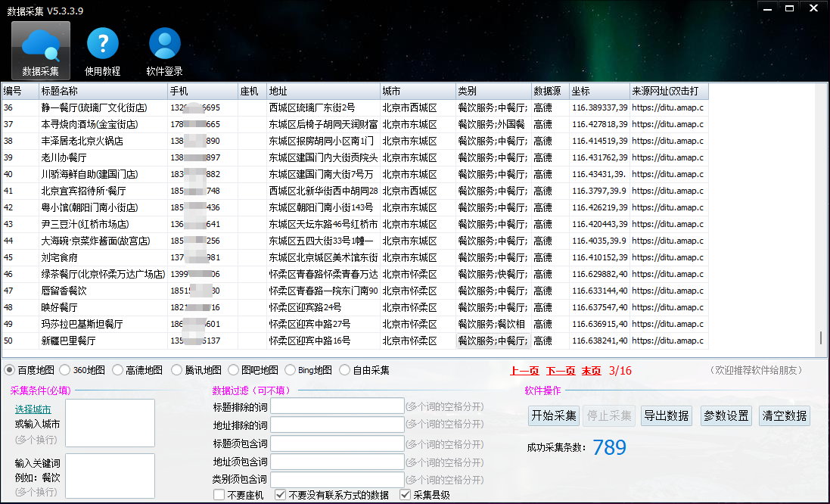The width and height of the screenshot is (830, 504).
Task: Click the 标题名称 column header
Action: (x=103, y=91)
